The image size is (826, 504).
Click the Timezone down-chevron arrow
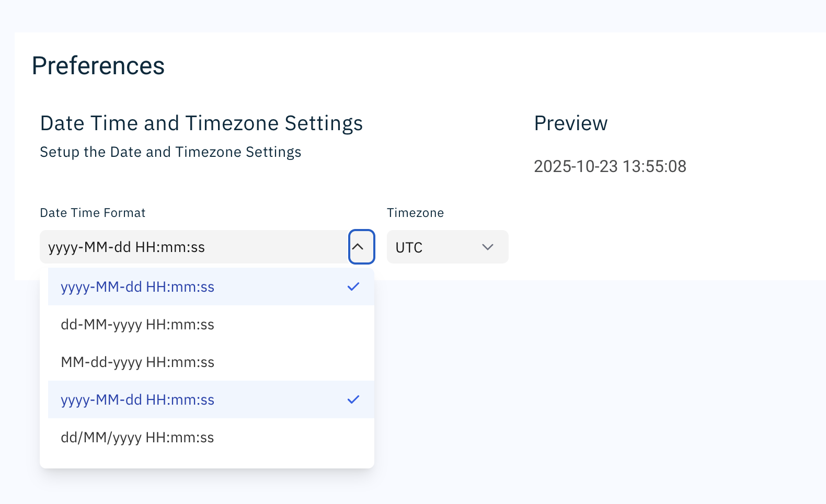click(487, 247)
